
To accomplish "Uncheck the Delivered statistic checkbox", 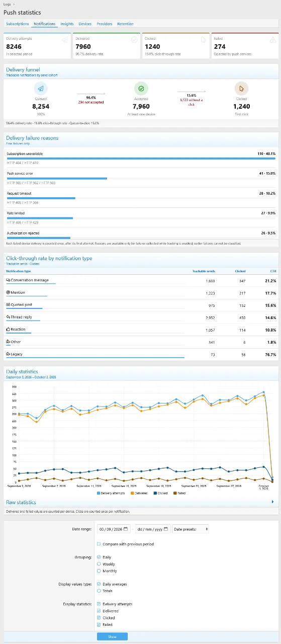I will tap(99, 611).
